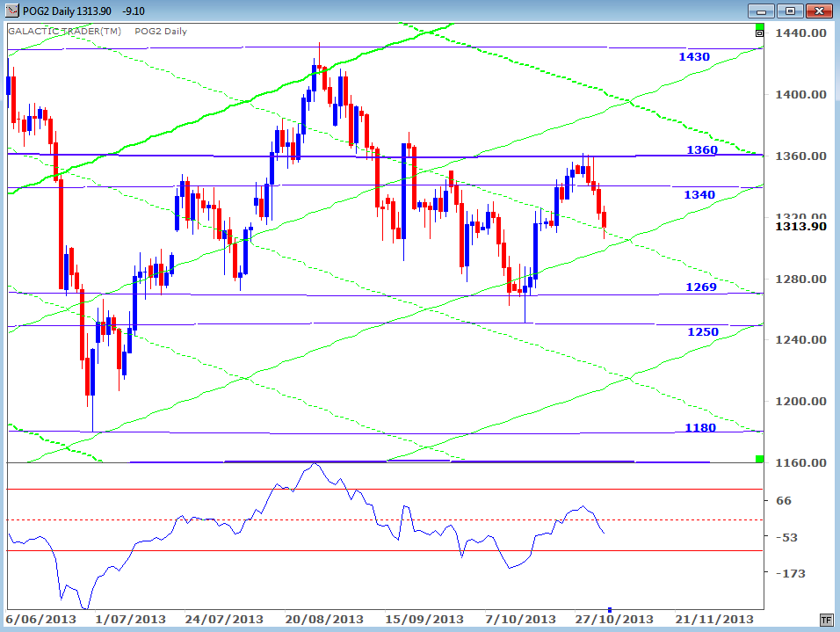Maximize the POG2 Daily chart window
Image resolution: width=840 pixels, height=632 pixels.
pos(790,11)
